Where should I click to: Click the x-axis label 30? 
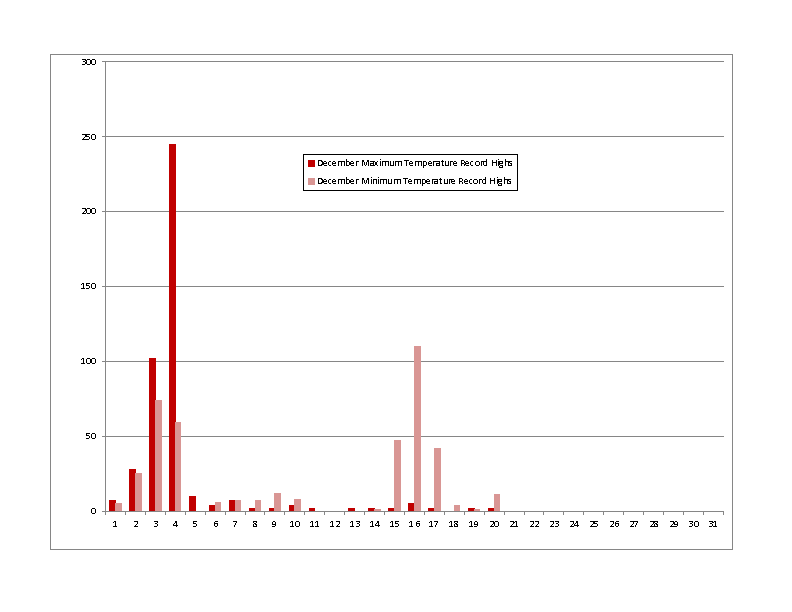(694, 524)
